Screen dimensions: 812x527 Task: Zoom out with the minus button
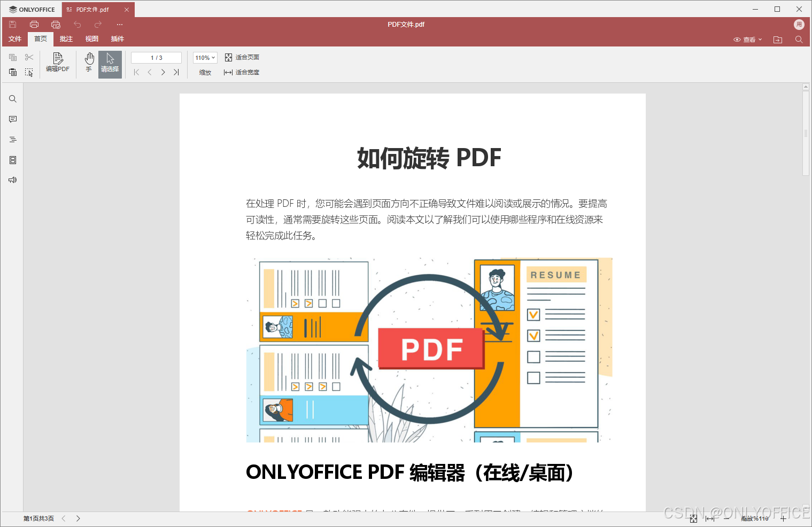(x=726, y=518)
